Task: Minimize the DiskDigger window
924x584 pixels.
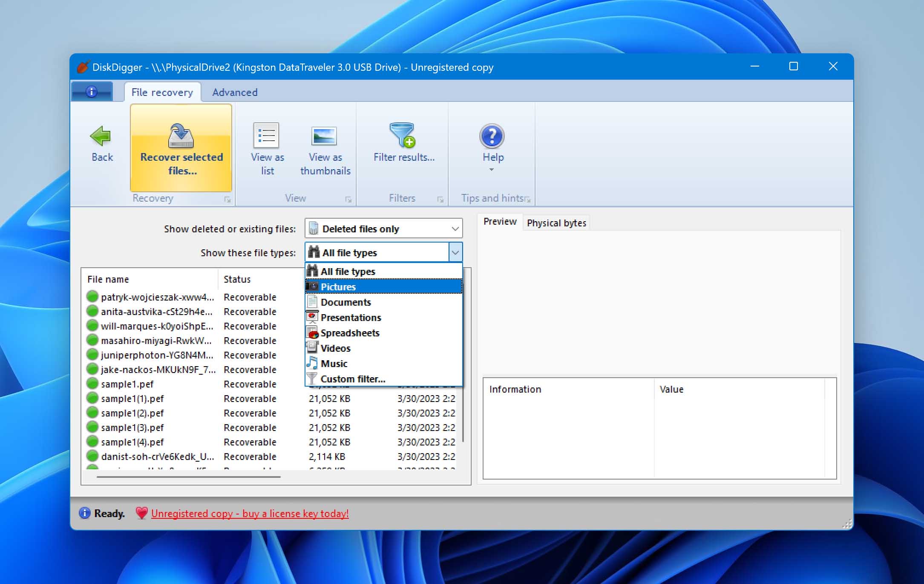Action: point(754,66)
